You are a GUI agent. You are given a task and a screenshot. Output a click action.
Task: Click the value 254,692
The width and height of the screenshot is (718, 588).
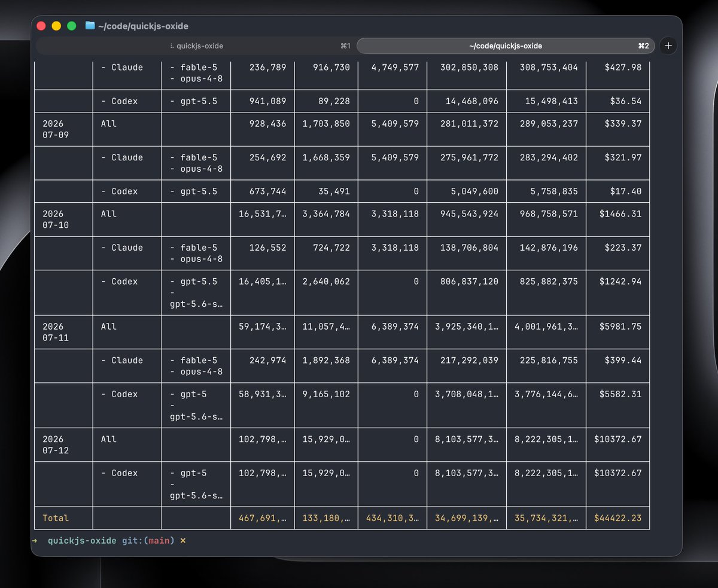coord(267,157)
